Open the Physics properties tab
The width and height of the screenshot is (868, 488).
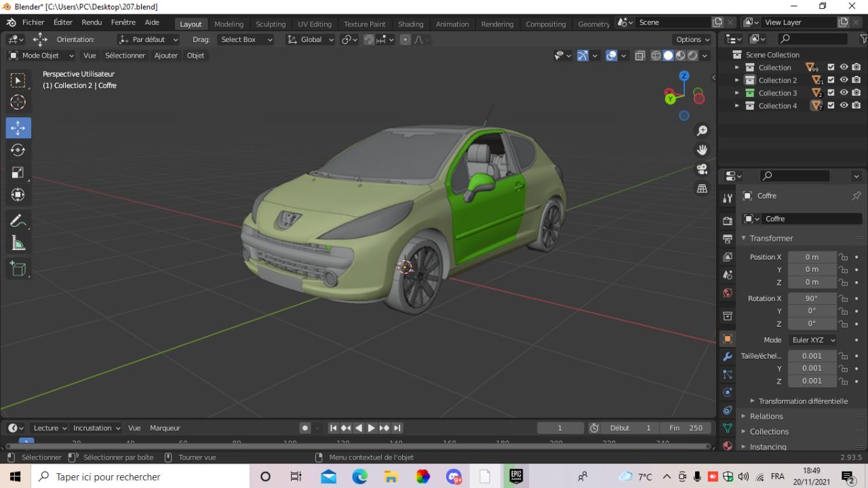pyautogui.click(x=728, y=392)
